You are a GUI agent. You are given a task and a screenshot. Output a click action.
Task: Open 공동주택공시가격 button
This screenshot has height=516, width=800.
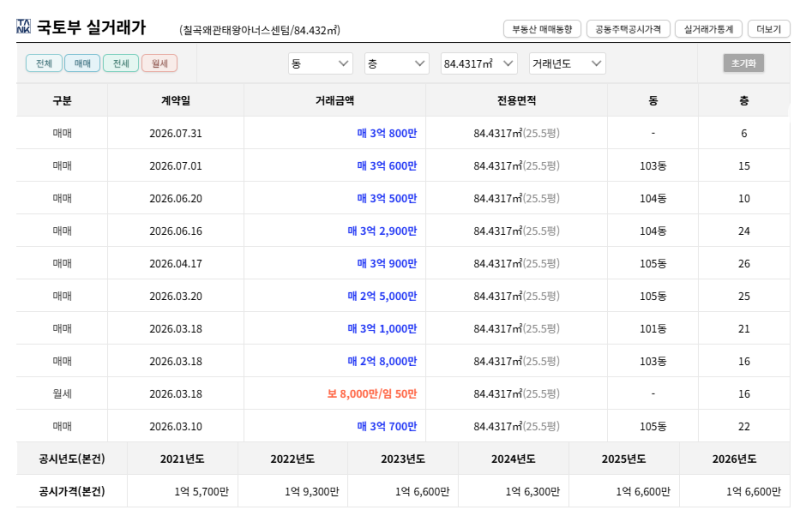click(x=628, y=29)
